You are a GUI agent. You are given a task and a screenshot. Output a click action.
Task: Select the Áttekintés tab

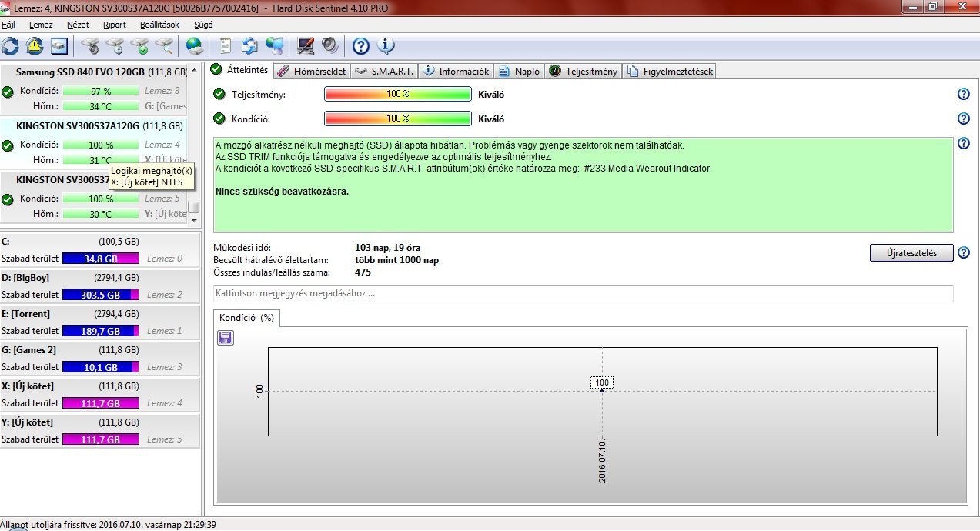(239, 70)
